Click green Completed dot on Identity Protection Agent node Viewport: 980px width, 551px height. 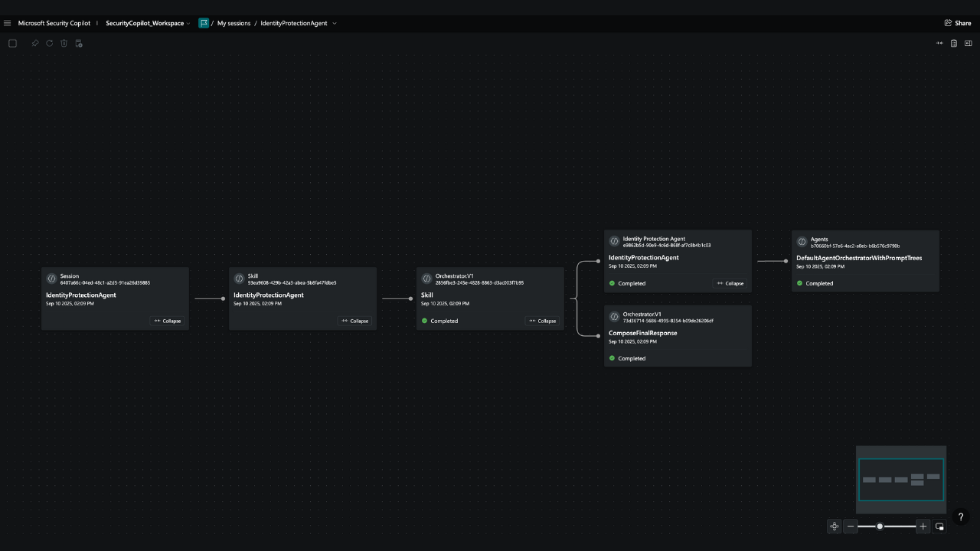click(x=612, y=283)
